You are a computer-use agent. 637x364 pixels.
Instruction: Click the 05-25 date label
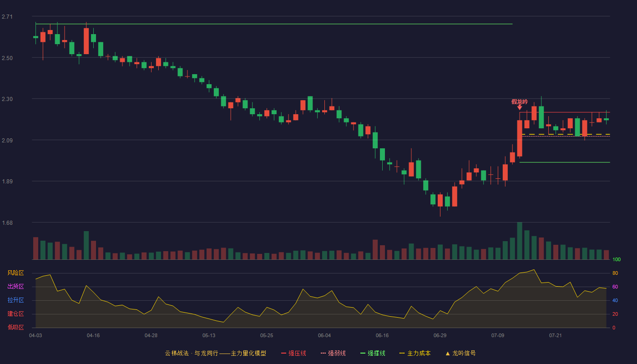tap(267, 335)
